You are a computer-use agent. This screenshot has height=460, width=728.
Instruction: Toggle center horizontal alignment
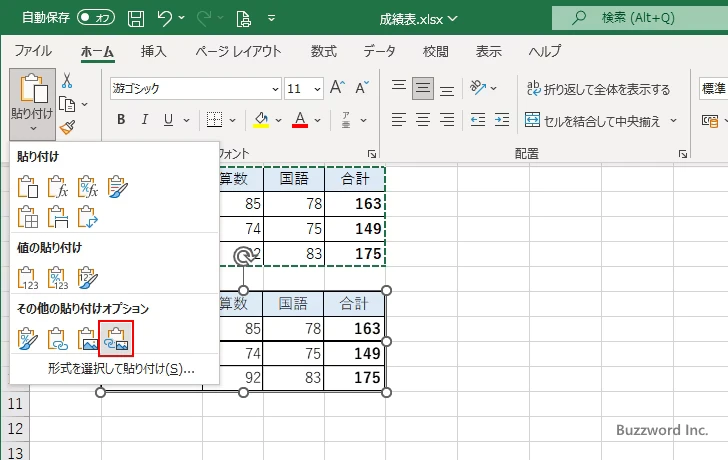point(422,120)
